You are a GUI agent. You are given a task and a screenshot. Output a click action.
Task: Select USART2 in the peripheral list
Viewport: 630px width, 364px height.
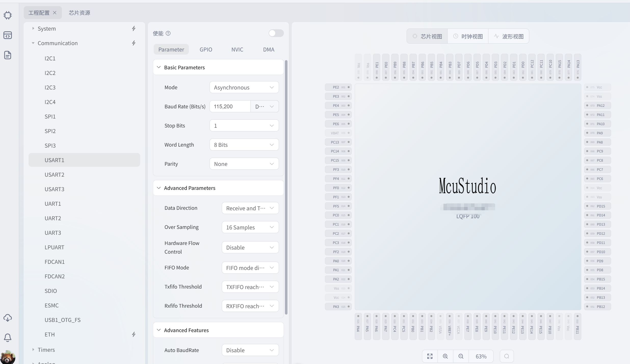(54, 175)
